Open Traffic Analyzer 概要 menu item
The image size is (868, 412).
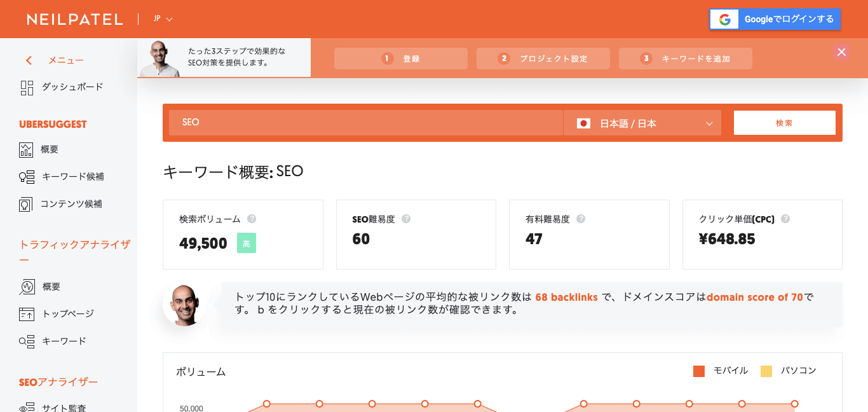40,287
